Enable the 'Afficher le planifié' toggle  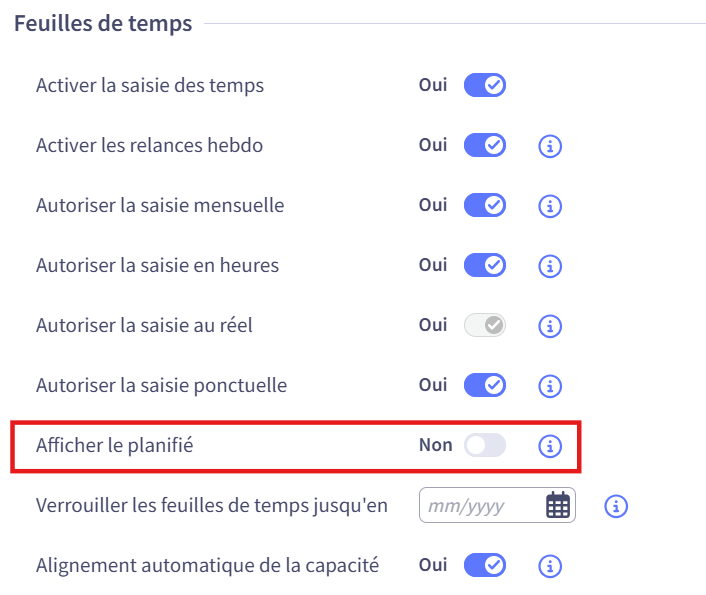pos(485,446)
